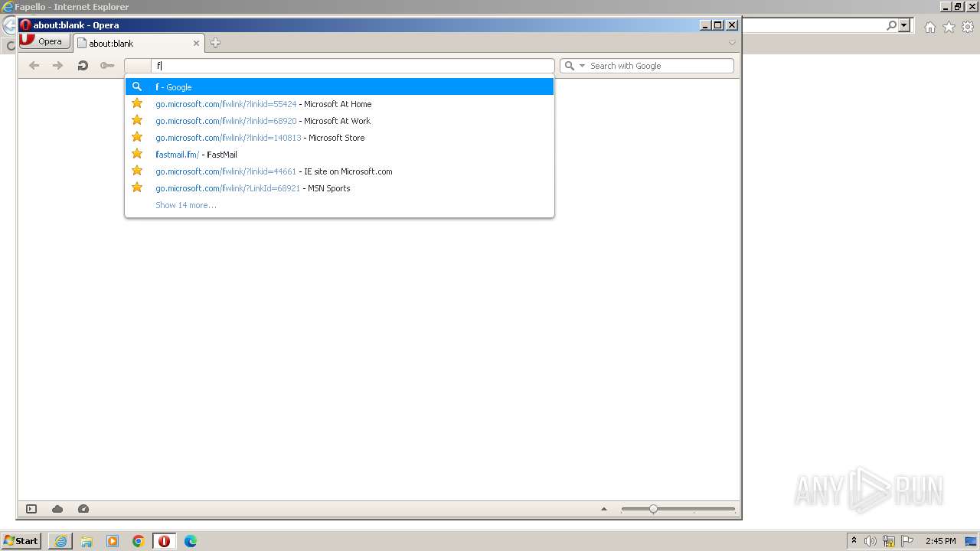Go forward with the forward arrow
Image resolution: width=980 pixels, height=551 pixels.
(x=57, y=66)
